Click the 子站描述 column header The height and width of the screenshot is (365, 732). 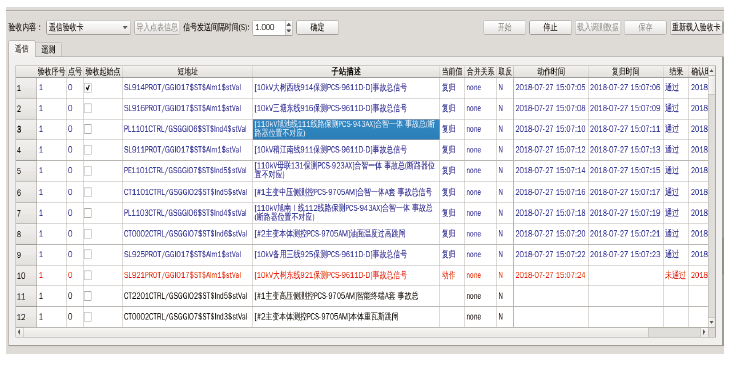(x=346, y=71)
